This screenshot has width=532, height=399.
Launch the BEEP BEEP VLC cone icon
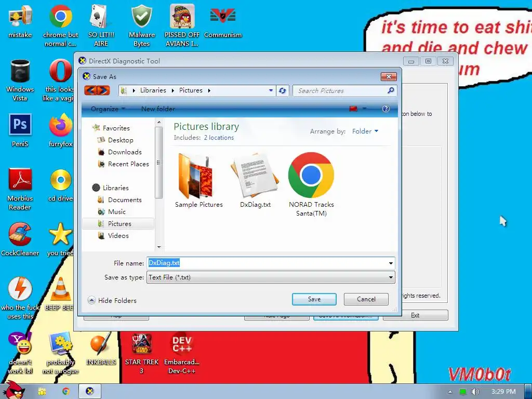(x=60, y=294)
